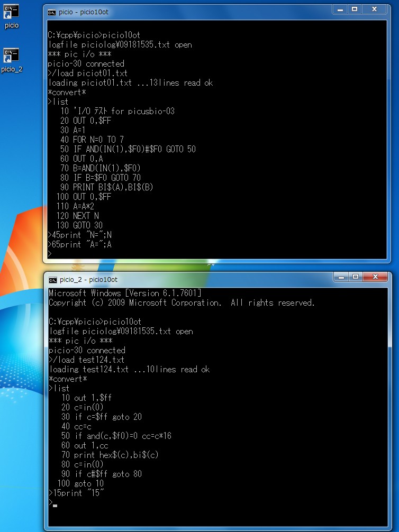399x532 pixels.
Task: Click line '30 A=1' in picio window
Action: point(73,130)
